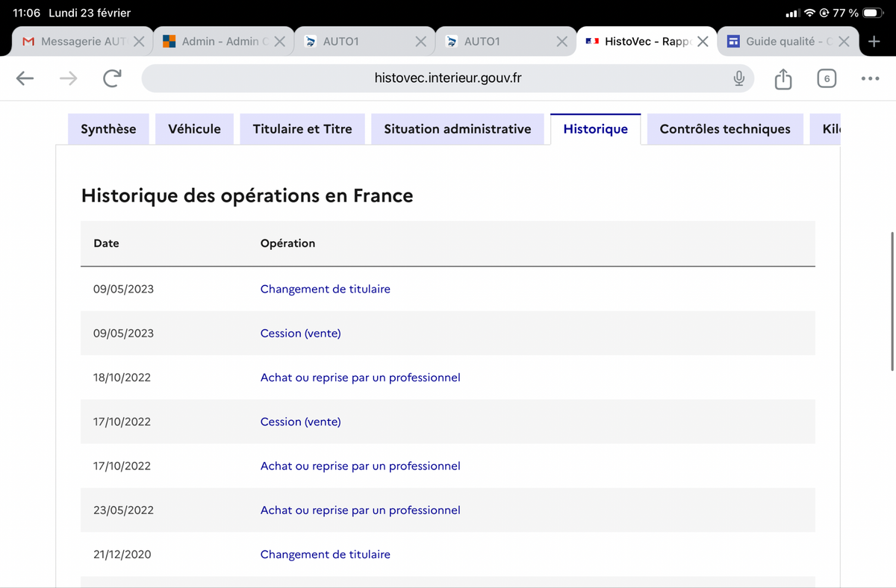The width and height of the screenshot is (896, 588).
Task: Open the share sheet icon
Action: point(783,78)
